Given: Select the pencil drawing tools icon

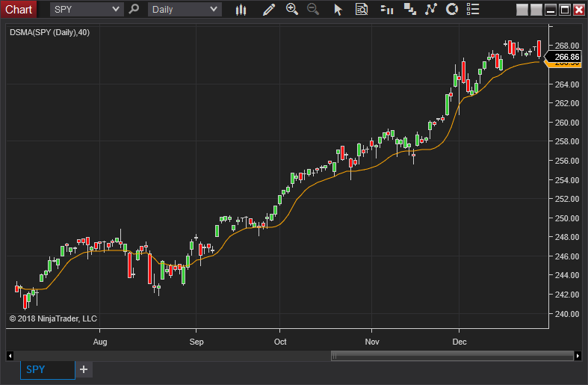Looking at the screenshot, I should pyautogui.click(x=269, y=10).
